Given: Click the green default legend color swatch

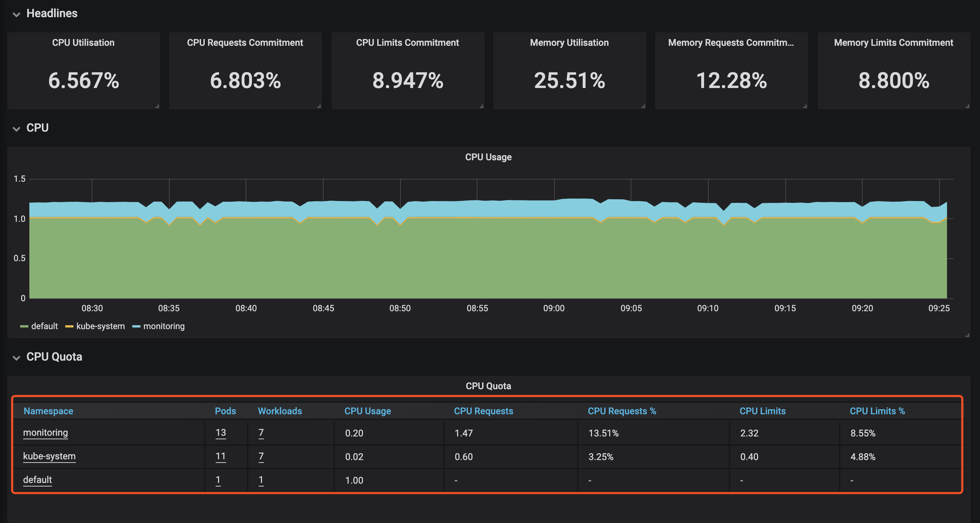Looking at the screenshot, I should 24,326.
